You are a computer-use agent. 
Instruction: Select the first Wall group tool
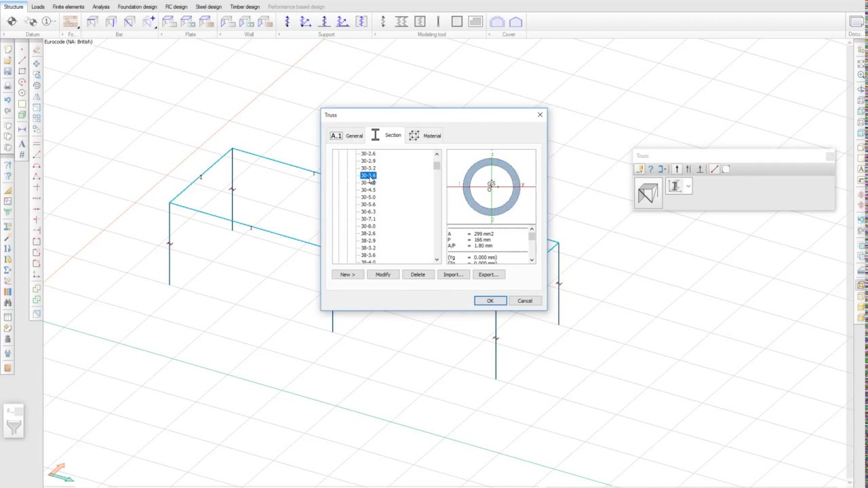coord(226,22)
